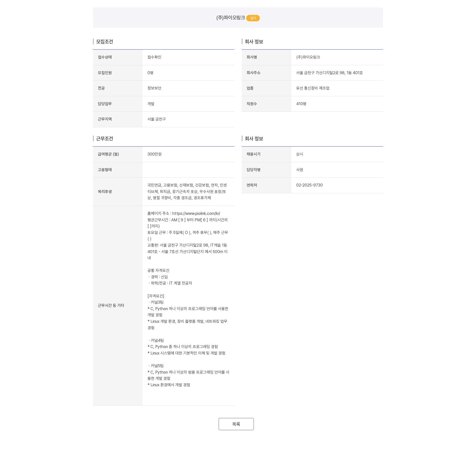This screenshot has width=476, height=450.
Task: Click 유선 통신장비 제조업 industry value
Action: [x=313, y=88]
